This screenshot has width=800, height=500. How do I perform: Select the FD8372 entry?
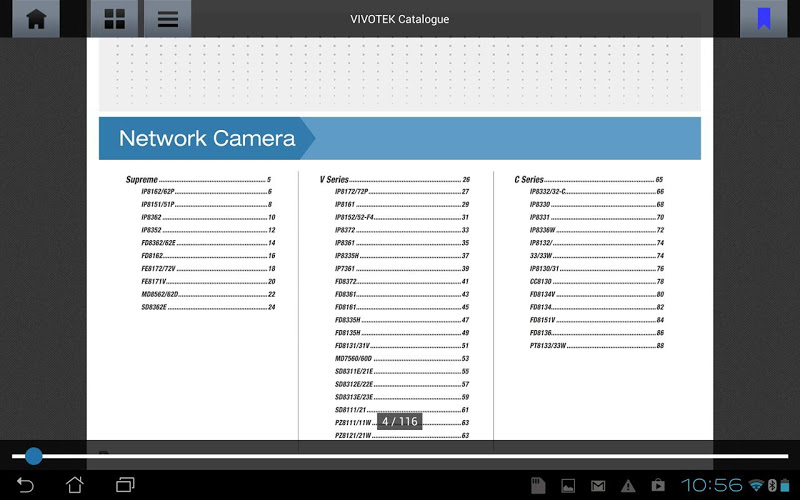tap(402, 282)
